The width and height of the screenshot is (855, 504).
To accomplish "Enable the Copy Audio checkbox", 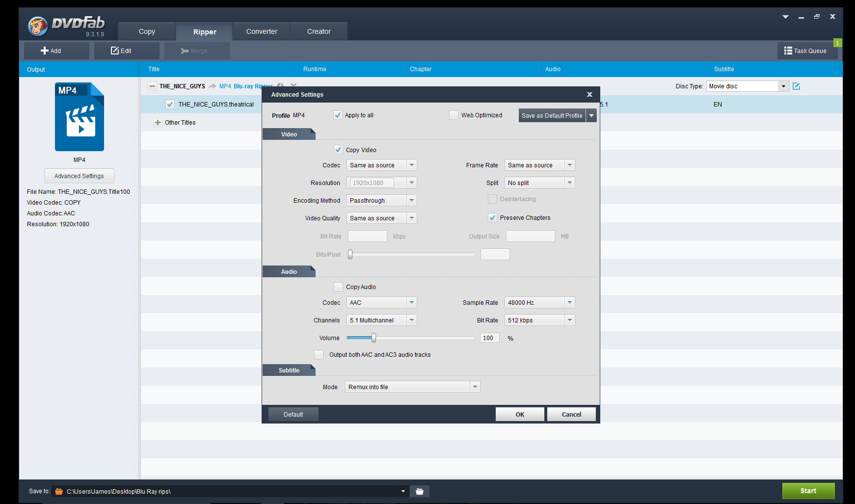I will (338, 287).
